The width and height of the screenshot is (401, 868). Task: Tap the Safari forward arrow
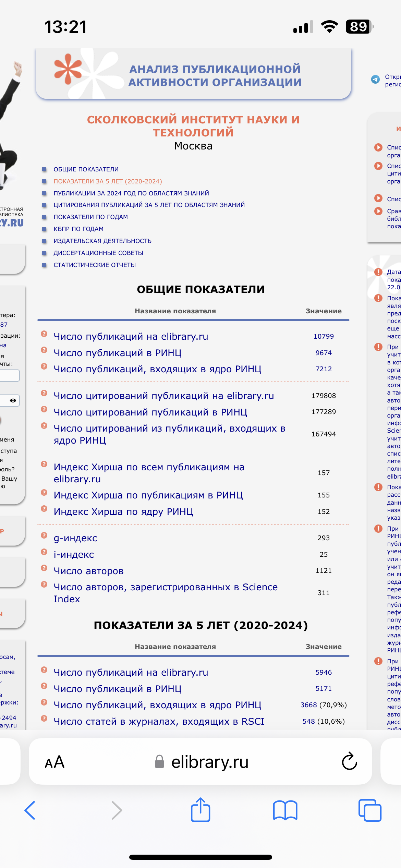pyautogui.click(x=117, y=810)
